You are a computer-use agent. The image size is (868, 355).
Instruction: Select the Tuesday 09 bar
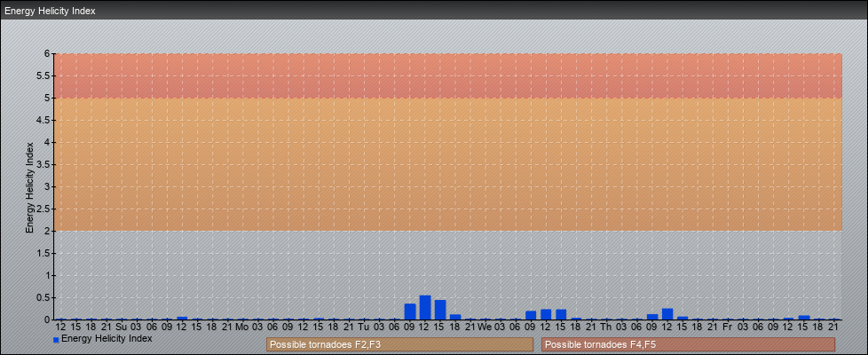point(410,312)
